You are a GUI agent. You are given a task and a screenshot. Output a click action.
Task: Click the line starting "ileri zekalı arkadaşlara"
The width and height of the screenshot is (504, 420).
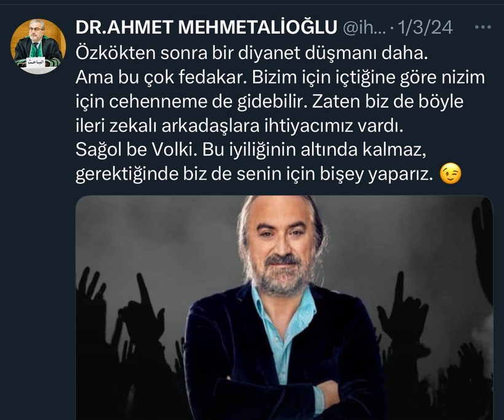(240, 126)
